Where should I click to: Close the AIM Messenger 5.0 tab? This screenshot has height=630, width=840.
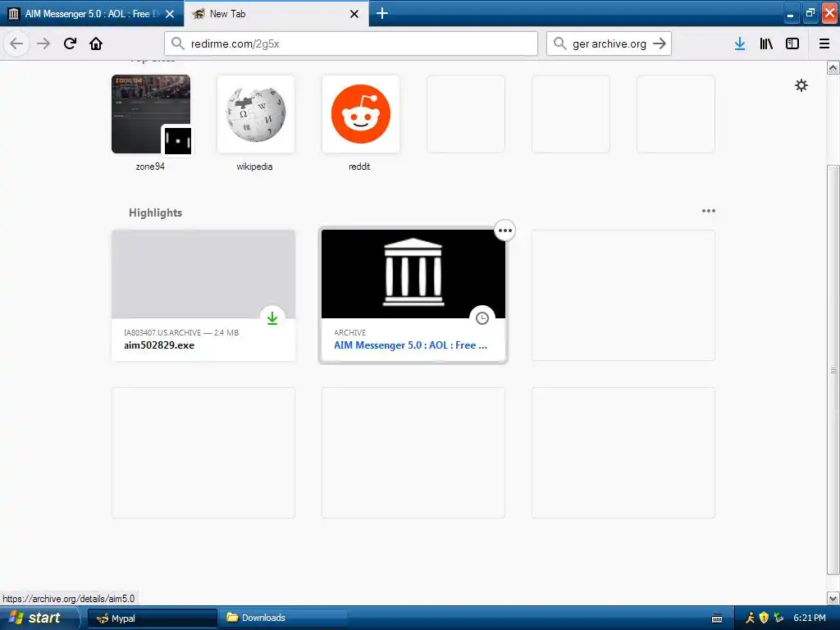click(x=170, y=14)
